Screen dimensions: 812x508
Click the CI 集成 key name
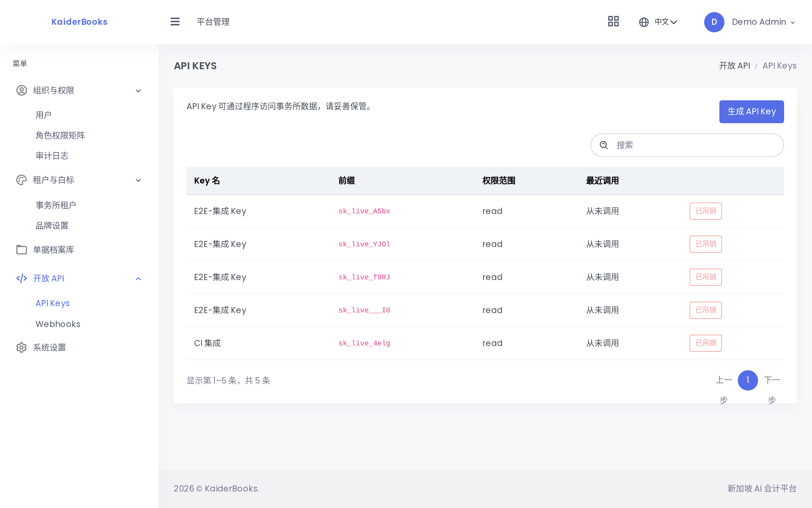[x=207, y=343]
